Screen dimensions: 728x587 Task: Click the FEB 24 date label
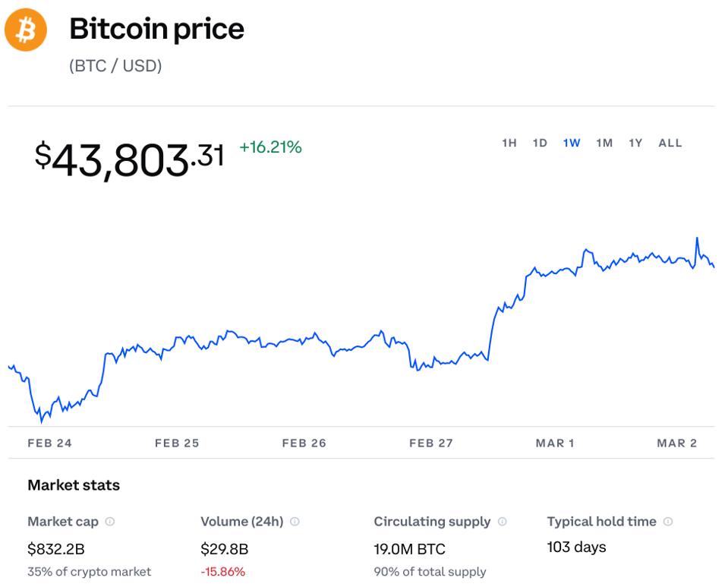(49, 443)
